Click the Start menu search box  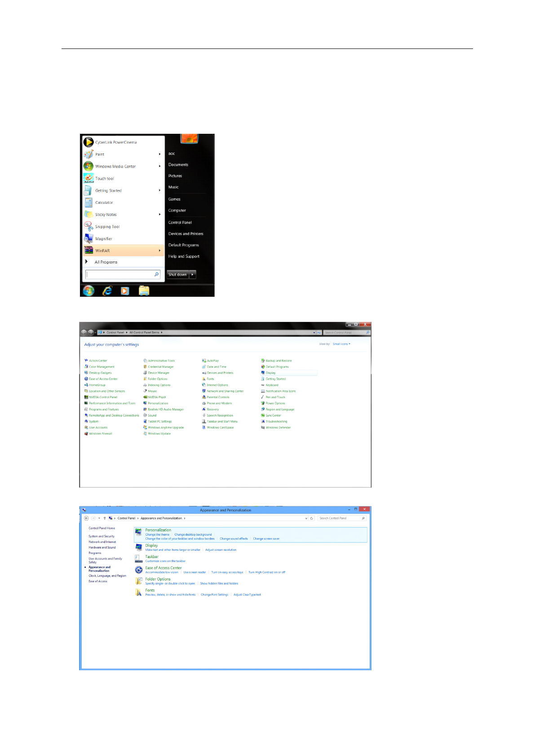[x=119, y=274]
